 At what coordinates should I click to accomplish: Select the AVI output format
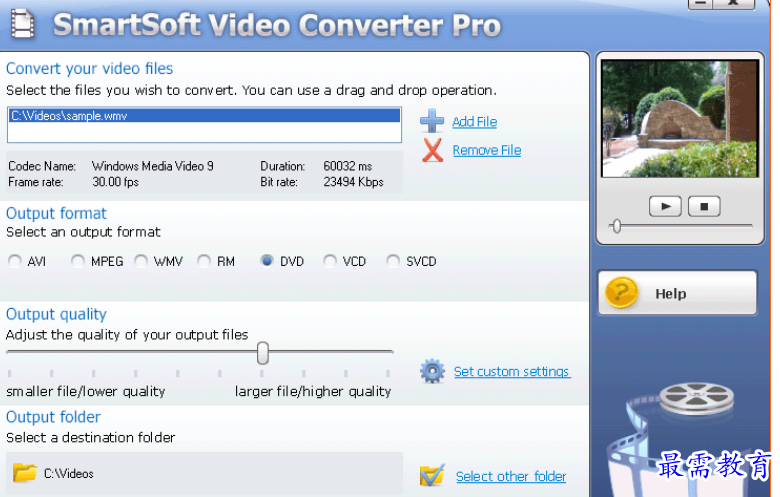pos(15,261)
